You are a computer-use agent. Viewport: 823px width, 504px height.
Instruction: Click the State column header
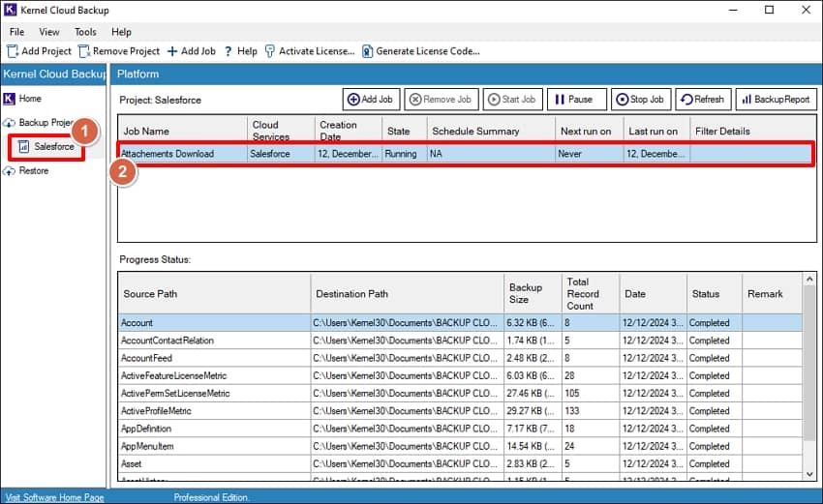click(x=405, y=132)
